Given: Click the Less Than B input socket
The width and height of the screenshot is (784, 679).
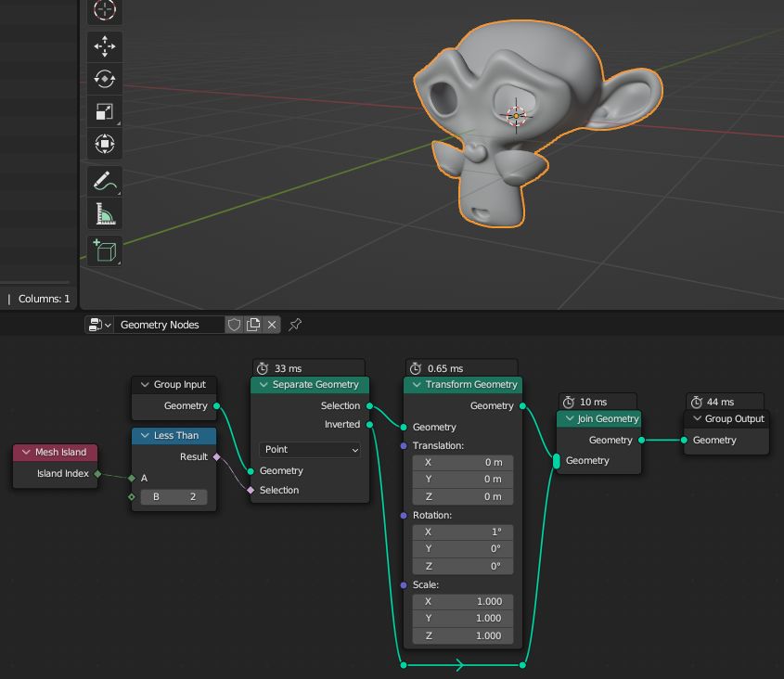Looking at the screenshot, I should (132, 497).
